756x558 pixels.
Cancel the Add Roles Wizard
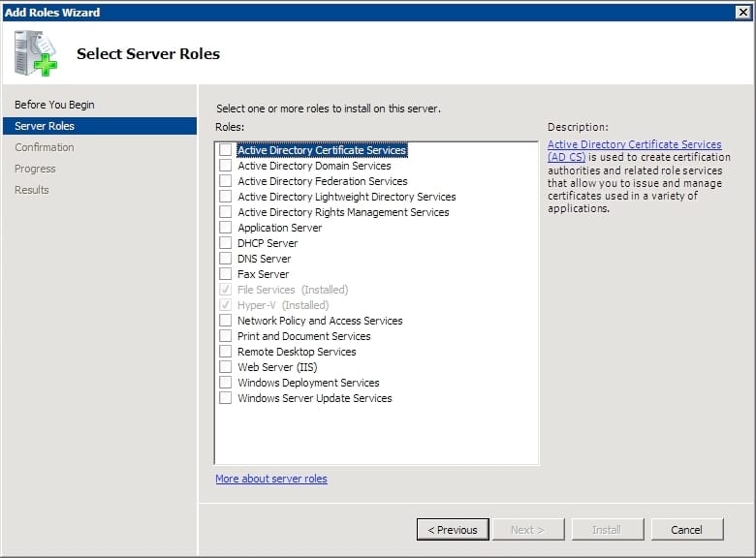click(687, 530)
